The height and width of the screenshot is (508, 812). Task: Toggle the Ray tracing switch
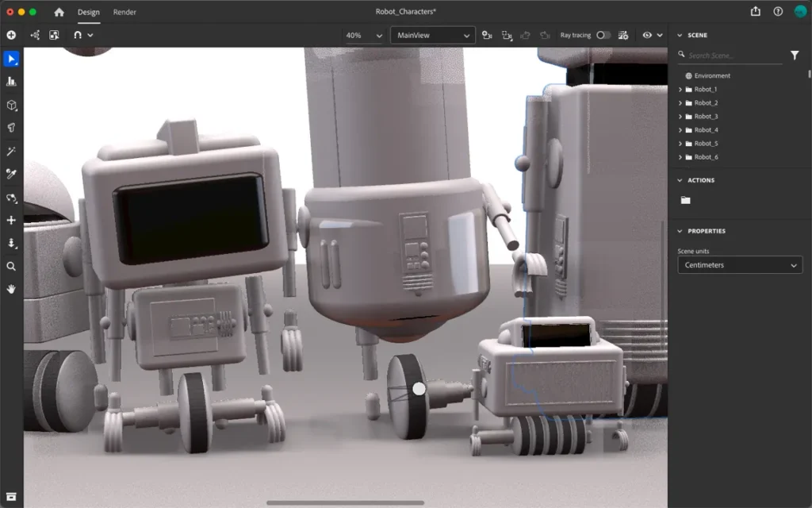[603, 35]
